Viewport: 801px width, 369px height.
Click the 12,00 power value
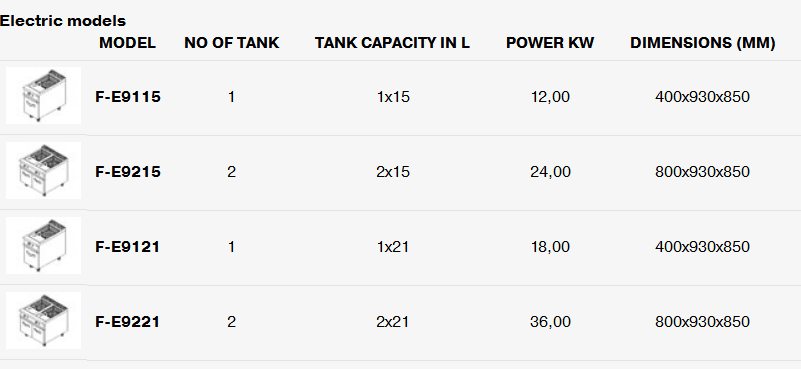(550, 97)
